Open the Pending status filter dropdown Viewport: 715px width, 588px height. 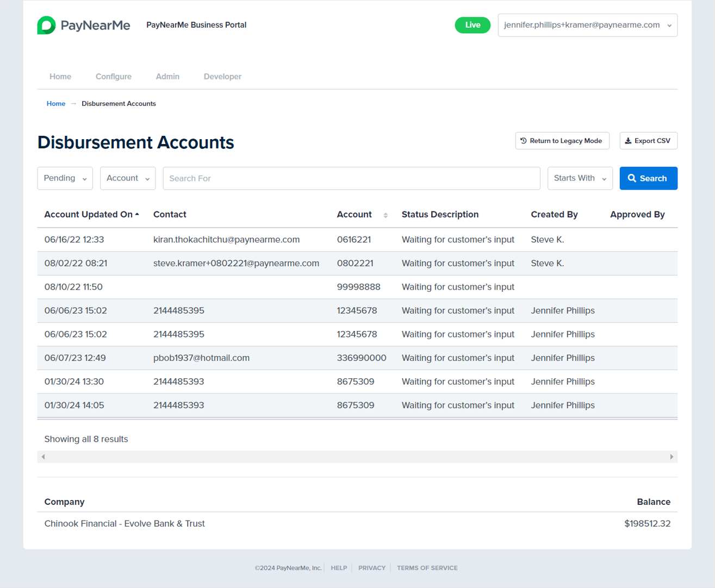pyautogui.click(x=65, y=178)
